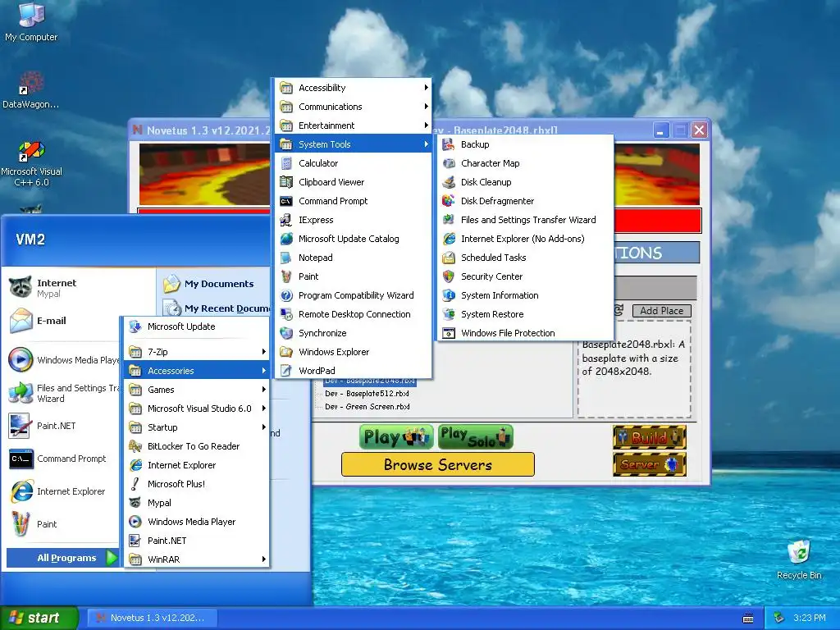
Task: Click the Play Solo button in Novetus
Action: 475,437
